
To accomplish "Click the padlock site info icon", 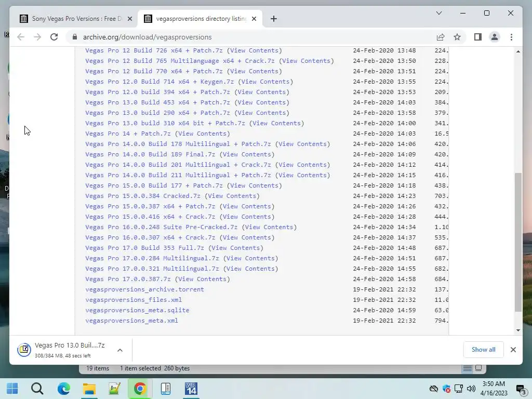I will (75, 37).
